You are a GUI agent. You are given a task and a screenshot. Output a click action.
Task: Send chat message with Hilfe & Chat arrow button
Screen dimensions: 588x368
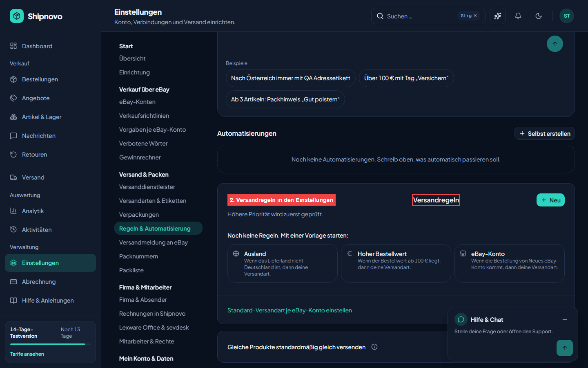pos(565,348)
